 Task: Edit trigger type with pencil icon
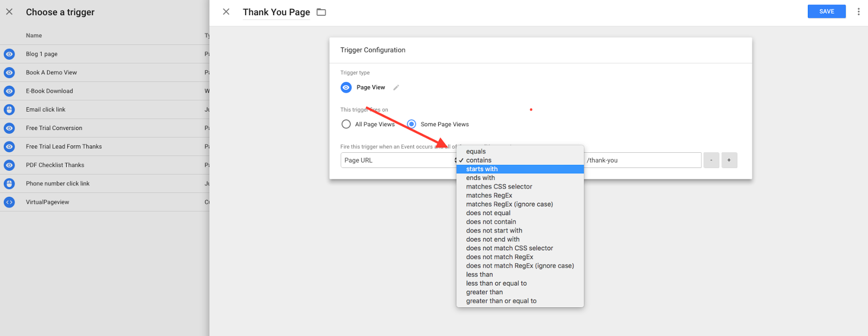click(396, 87)
